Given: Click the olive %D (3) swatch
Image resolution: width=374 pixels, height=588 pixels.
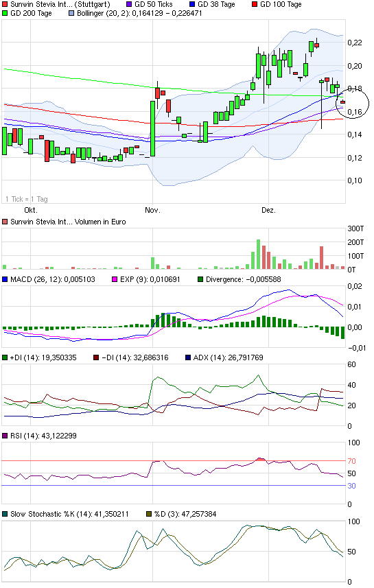Looking at the screenshot, I should [x=148, y=514].
